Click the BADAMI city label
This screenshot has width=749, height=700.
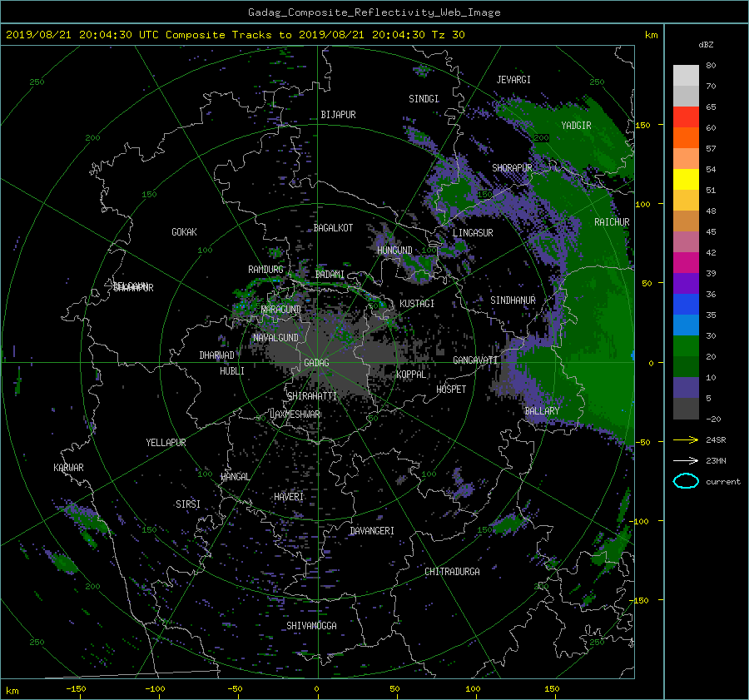(x=330, y=275)
